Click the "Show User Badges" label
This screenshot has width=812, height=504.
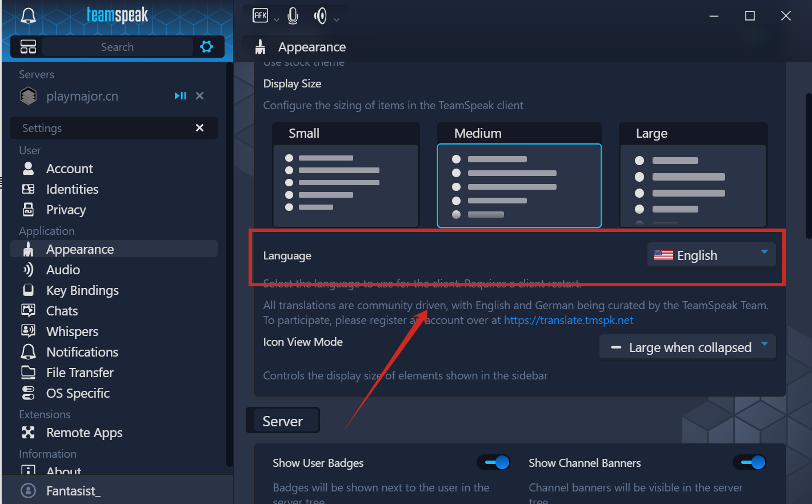coord(318,463)
